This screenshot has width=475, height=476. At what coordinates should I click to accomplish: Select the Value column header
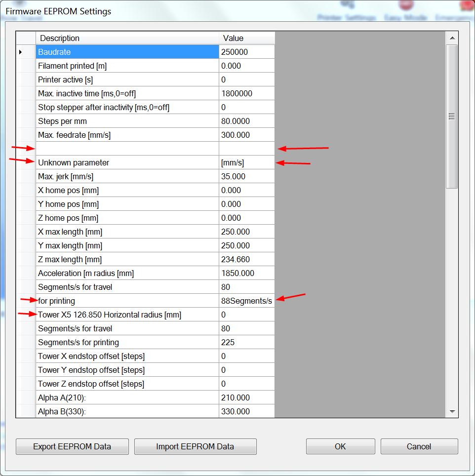[x=246, y=38]
